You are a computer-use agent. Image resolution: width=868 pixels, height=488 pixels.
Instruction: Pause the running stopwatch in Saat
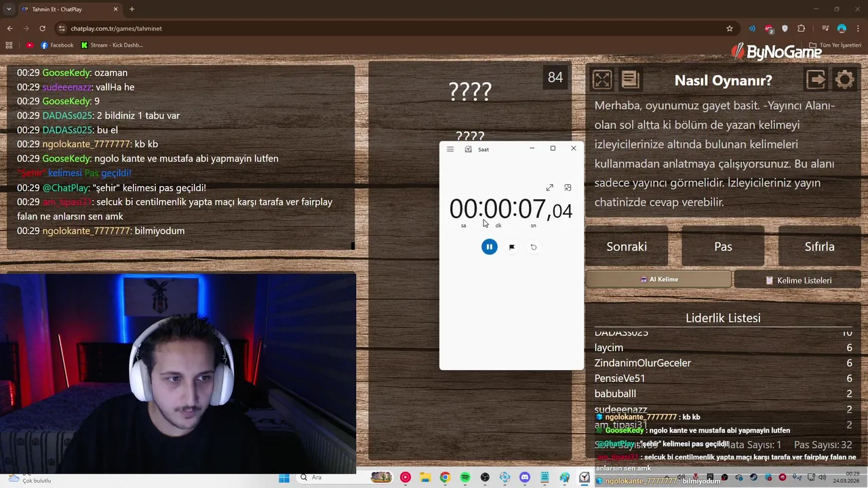[x=490, y=247]
